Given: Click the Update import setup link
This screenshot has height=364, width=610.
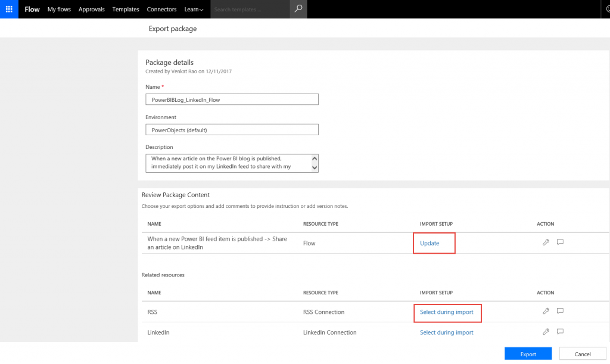Looking at the screenshot, I should point(430,243).
